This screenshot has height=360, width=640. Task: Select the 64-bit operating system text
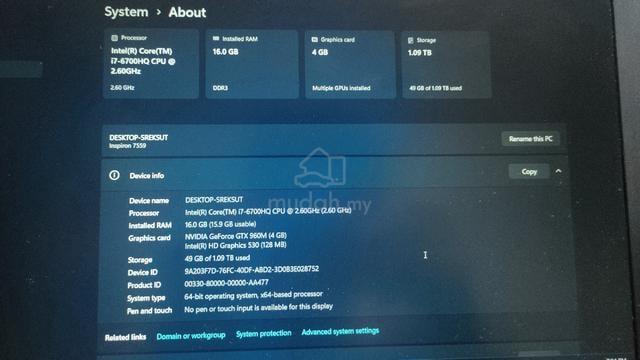pyautogui.click(x=253, y=295)
